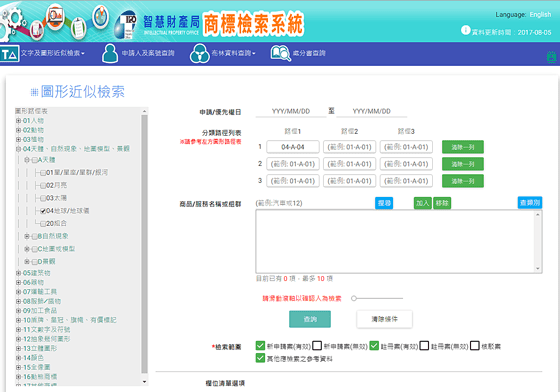Check the 20組合 checkbox
The height and width of the screenshot is (392, 560).
point(43,224)
